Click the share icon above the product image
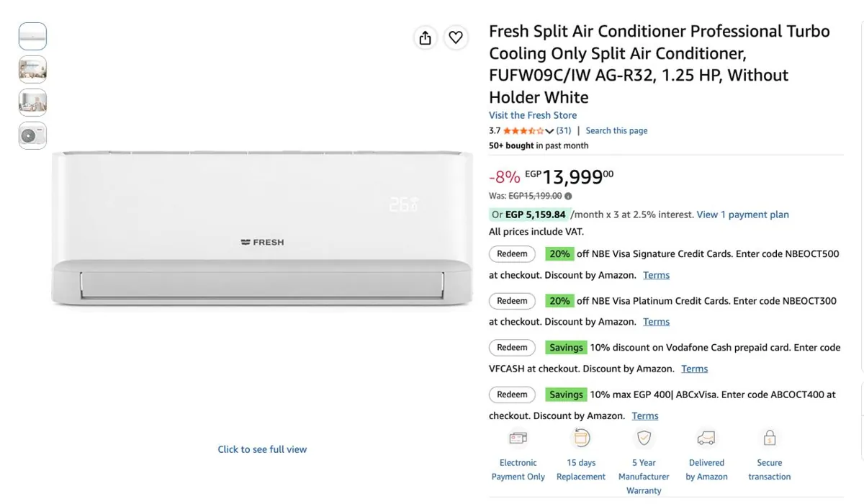This screenshot has width=864, height=504. pyautogui.click(x=426, y=37)
